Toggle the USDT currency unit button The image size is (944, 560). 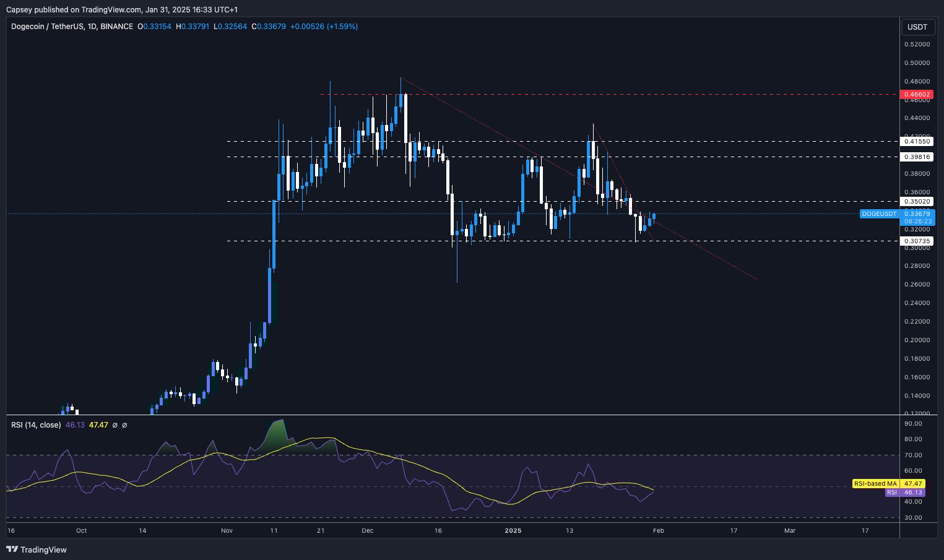[x=918, y=27]
